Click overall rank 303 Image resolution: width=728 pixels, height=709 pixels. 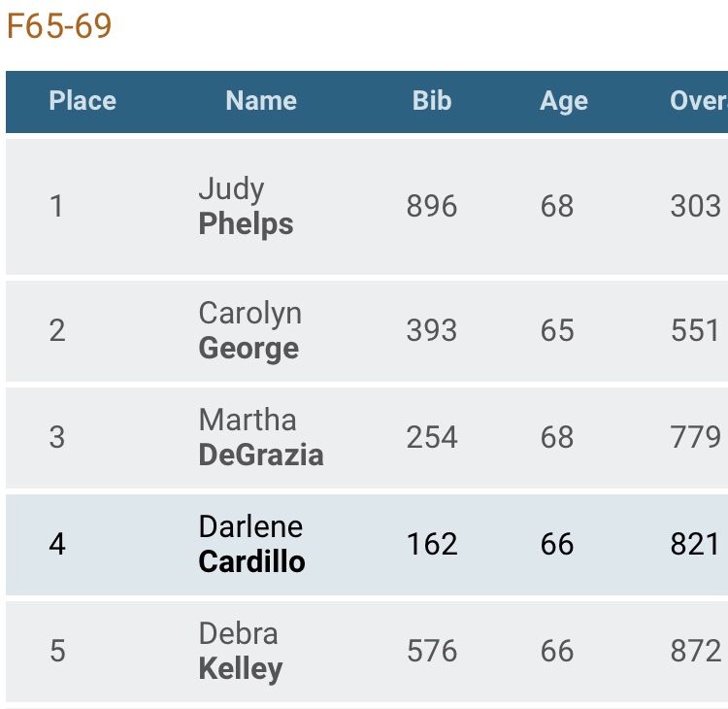point(695,206)
